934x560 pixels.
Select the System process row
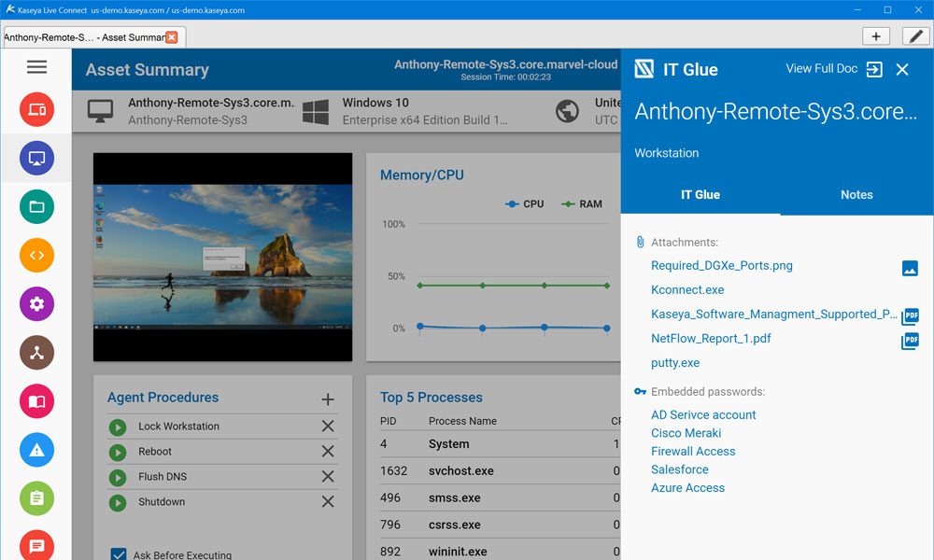coord(500,444)
